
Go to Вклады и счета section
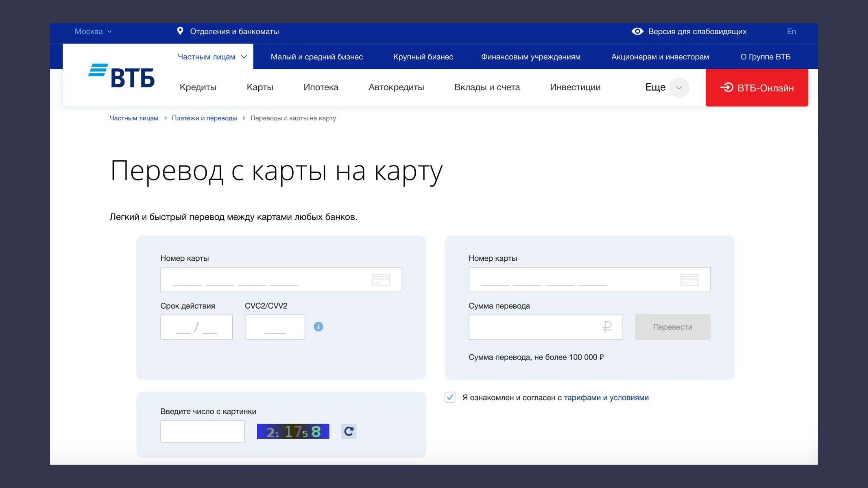486,87
